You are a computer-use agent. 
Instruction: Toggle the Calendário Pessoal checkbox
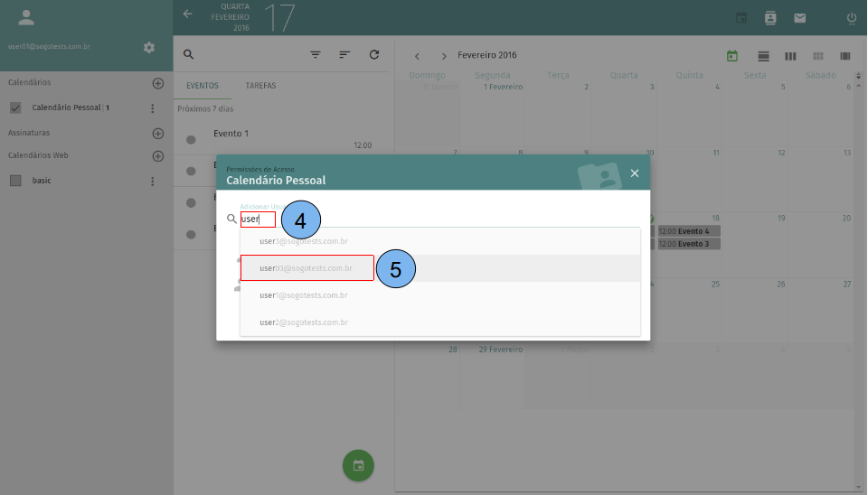click(15, 107)
